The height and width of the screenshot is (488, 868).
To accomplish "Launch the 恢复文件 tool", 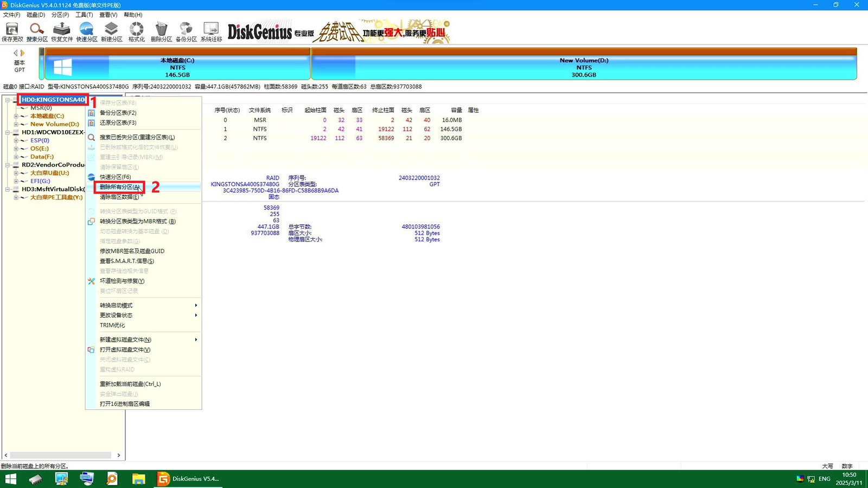I will (x=62, y=32).
